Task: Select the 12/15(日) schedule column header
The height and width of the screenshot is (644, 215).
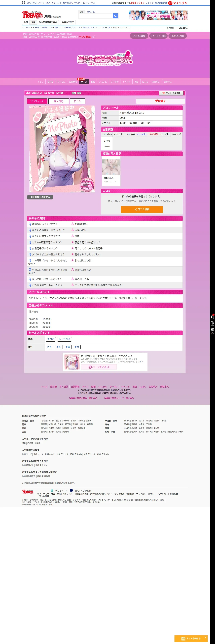Action: 153,134
